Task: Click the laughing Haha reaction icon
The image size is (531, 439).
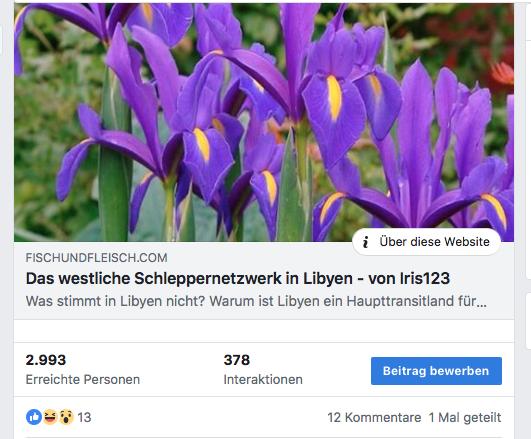Action: click(x=50, y=417)
